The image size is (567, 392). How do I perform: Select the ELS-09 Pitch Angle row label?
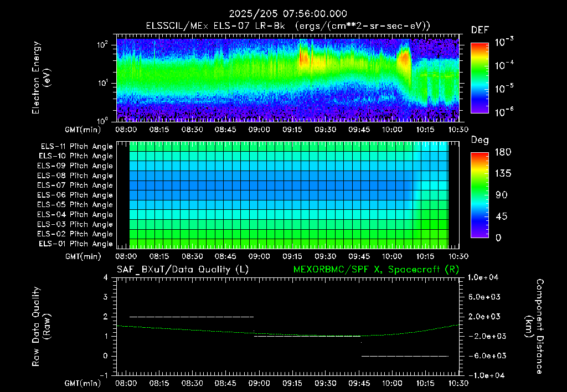[x=75, y=166]
